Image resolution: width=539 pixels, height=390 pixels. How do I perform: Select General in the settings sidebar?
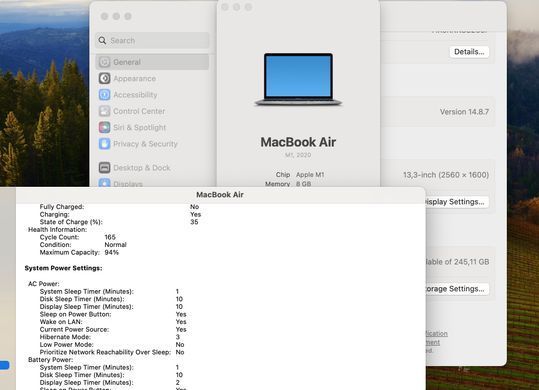point(152,62)
